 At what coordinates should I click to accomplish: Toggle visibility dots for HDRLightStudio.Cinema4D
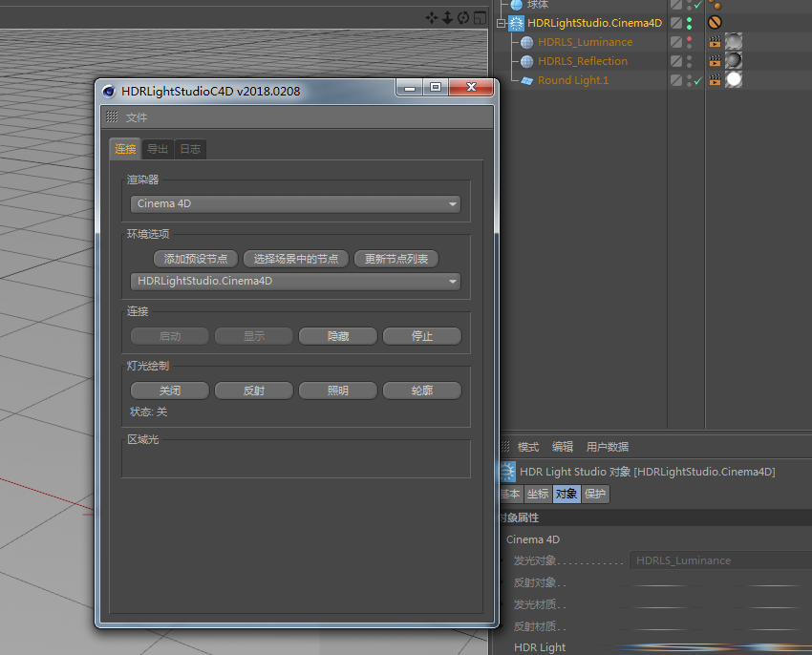point(690,23)
